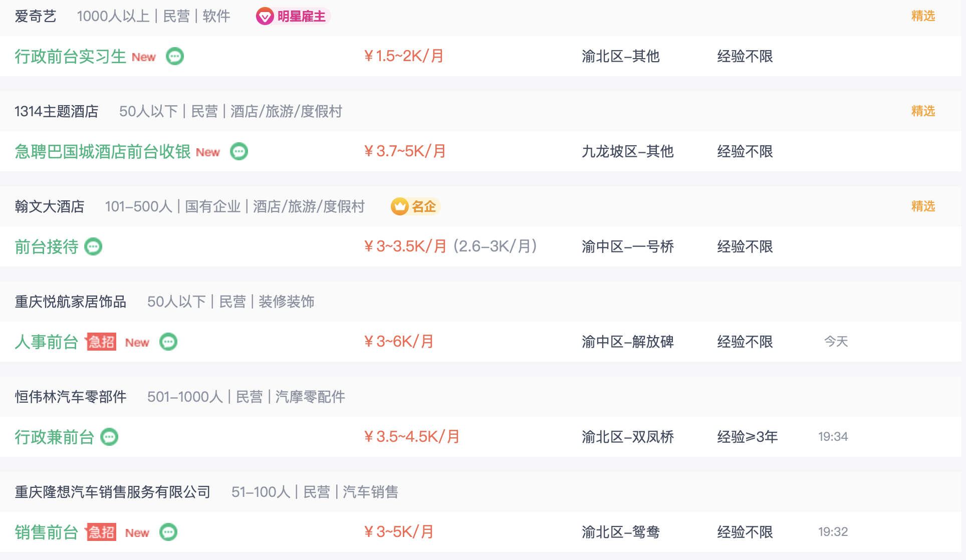Open chat icon beside 人事前台

(x=168, y=342)
